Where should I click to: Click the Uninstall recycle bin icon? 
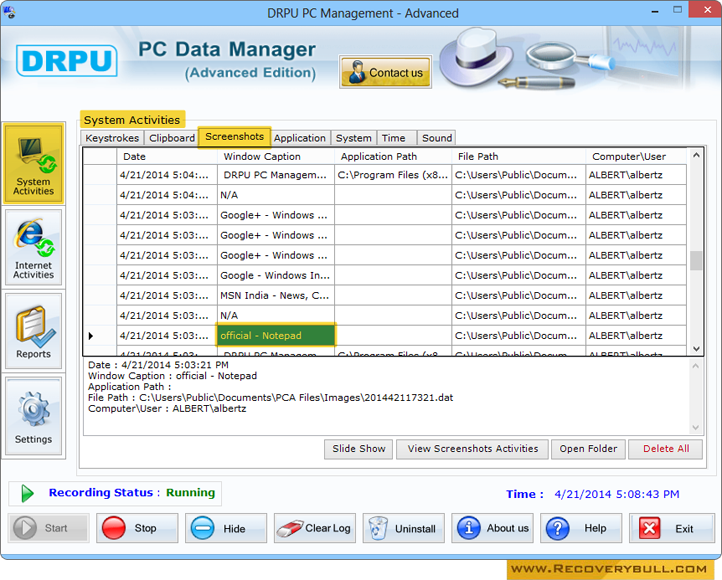pos(378,528)
